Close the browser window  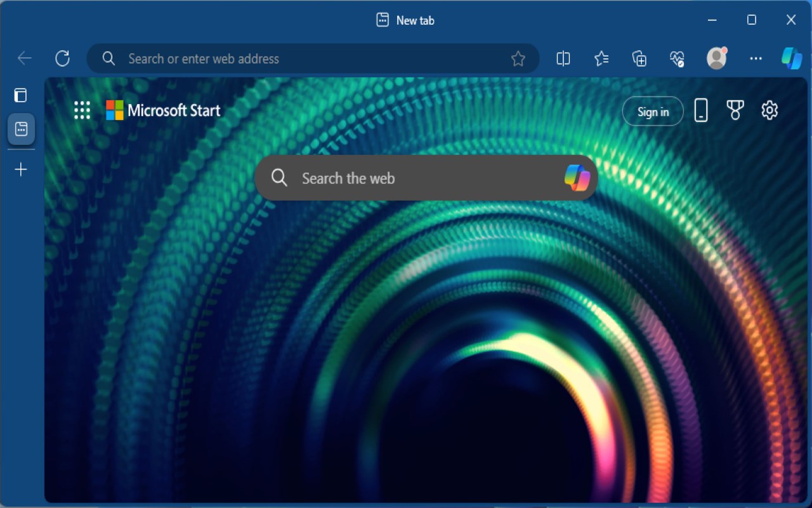pos(791,20)
